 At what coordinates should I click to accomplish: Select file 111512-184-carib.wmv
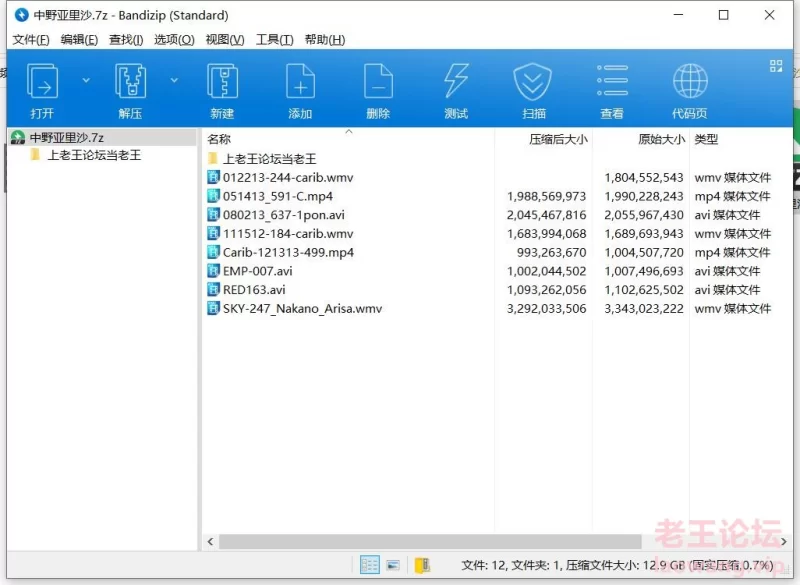[288, 234]
